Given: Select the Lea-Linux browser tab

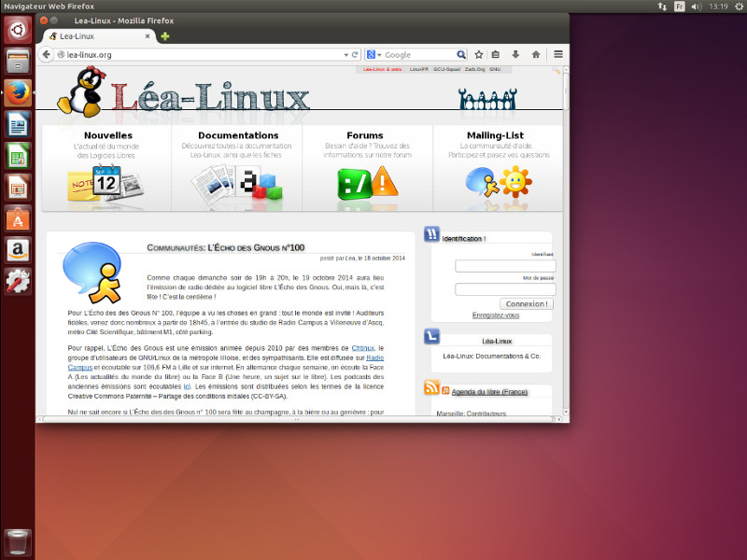Looking at the screenshot, I should [93, 36].
